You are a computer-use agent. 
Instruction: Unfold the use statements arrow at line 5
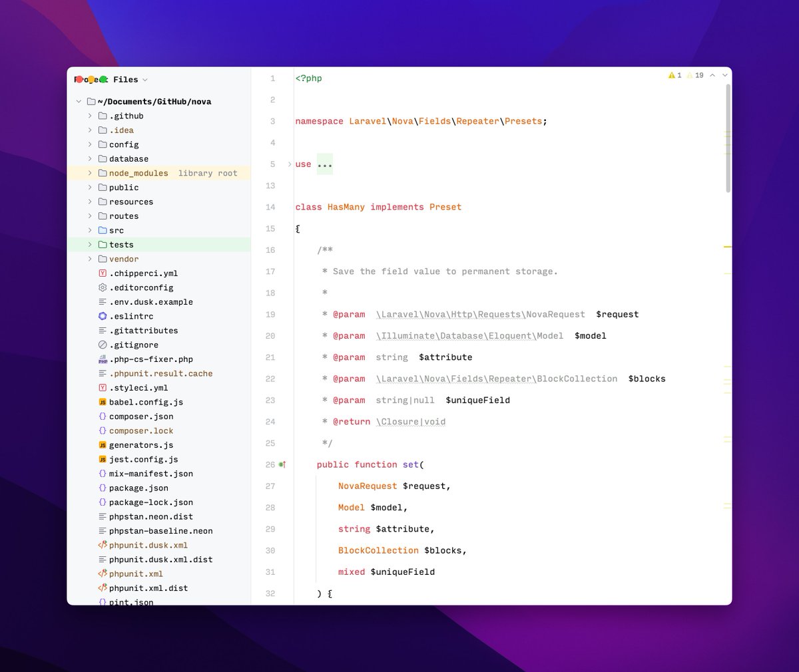[290, 164]
